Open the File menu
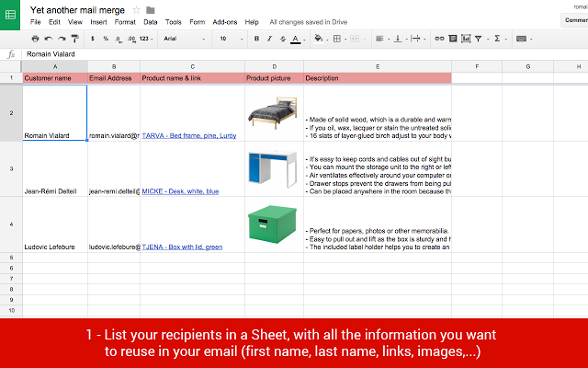Screen dimensions: 588x368 pyautogui.click(x=36, y=22)
